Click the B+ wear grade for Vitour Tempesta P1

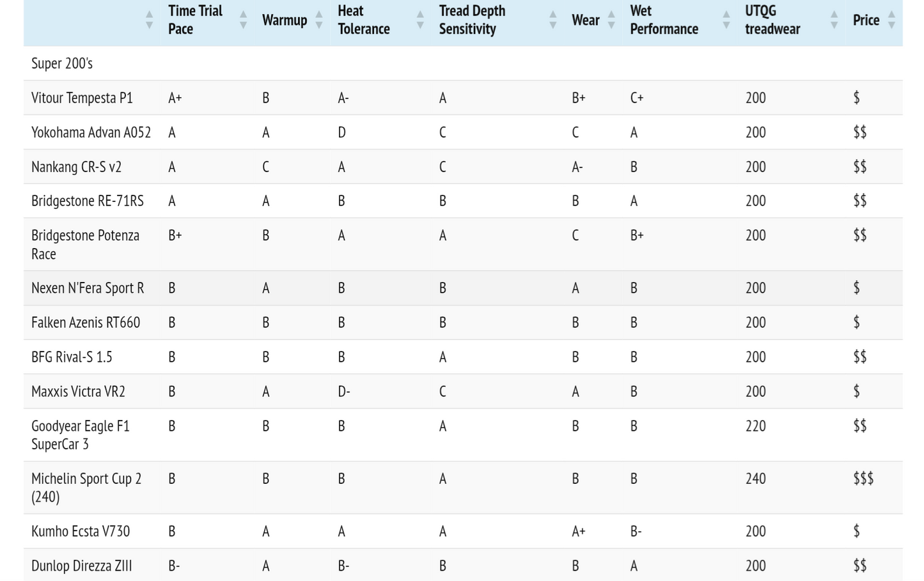[579, 98]
